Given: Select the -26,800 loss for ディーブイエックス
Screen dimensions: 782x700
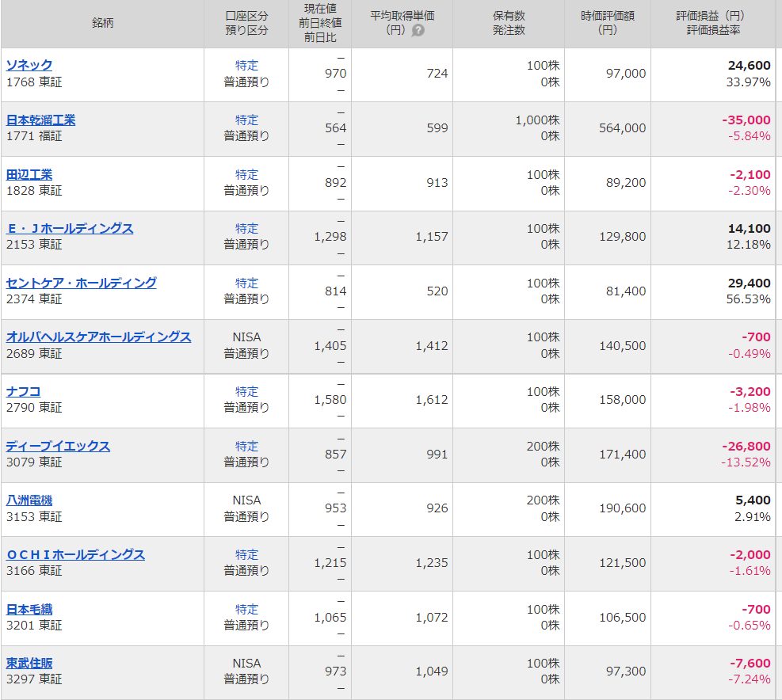Looking at the screenshot, I should pos(746,447).
